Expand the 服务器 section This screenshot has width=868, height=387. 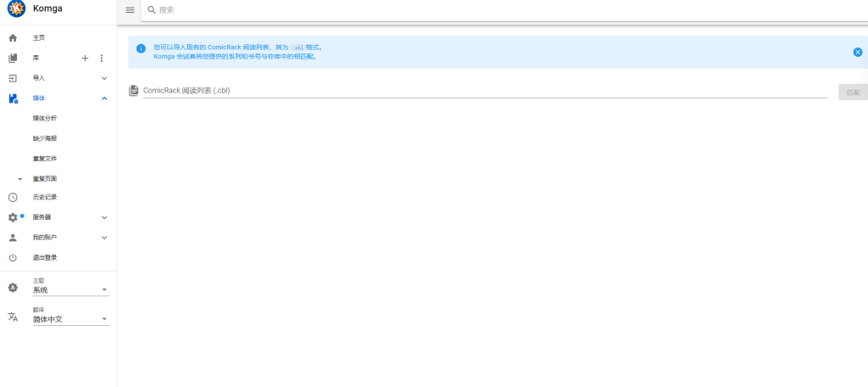click(x=104, y=217)
